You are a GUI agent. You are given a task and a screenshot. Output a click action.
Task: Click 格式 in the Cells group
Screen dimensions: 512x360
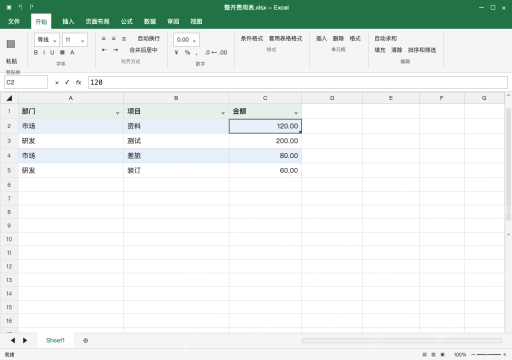pos(355,39)
